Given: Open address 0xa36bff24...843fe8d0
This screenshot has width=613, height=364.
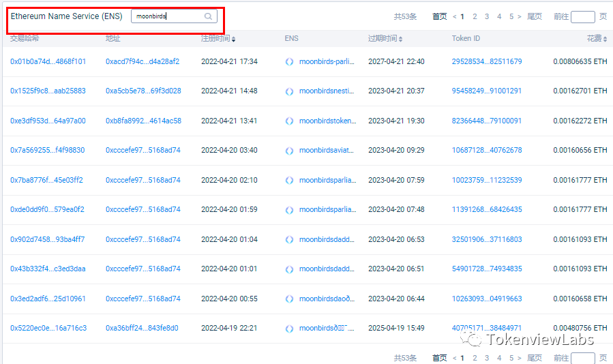Looking at the screenshot, I should (x=142, y=328).
